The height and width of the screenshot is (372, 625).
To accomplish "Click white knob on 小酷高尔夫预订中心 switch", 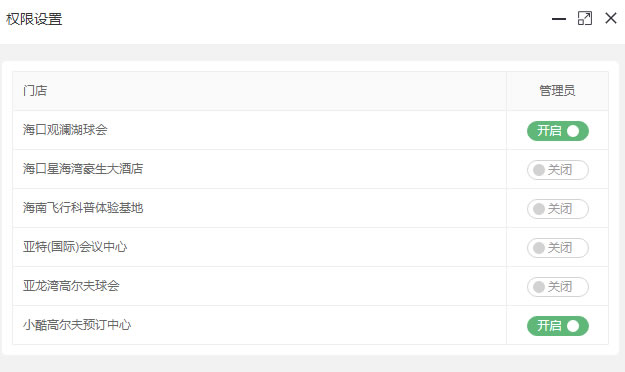I will click(573, 326).
